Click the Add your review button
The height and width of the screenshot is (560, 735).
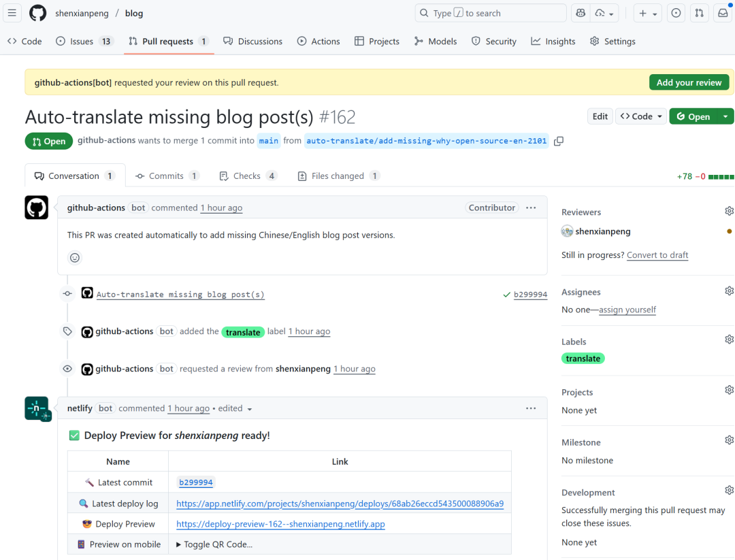click(689, 82)
